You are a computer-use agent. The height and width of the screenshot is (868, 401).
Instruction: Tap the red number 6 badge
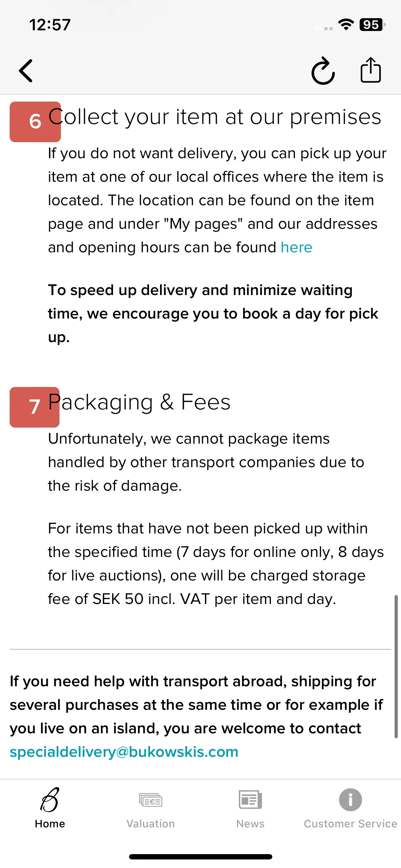[x=35, y=122]
